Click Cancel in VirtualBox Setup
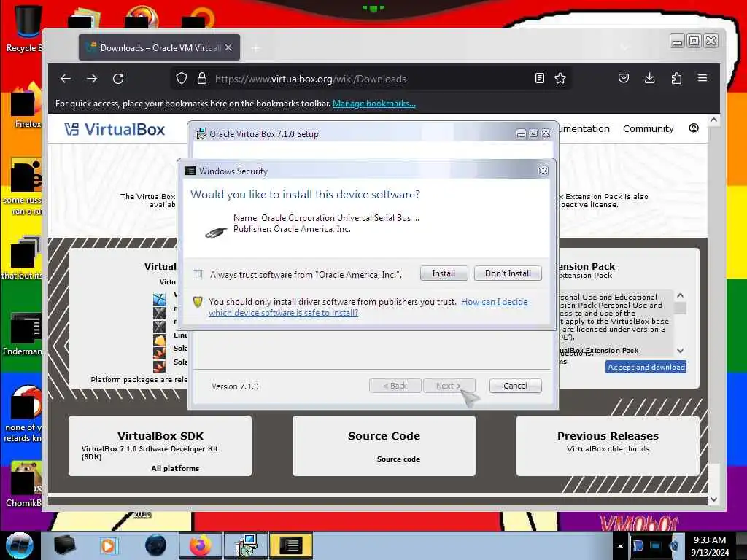This screenshot has width=747, height=560. (515, 386)
